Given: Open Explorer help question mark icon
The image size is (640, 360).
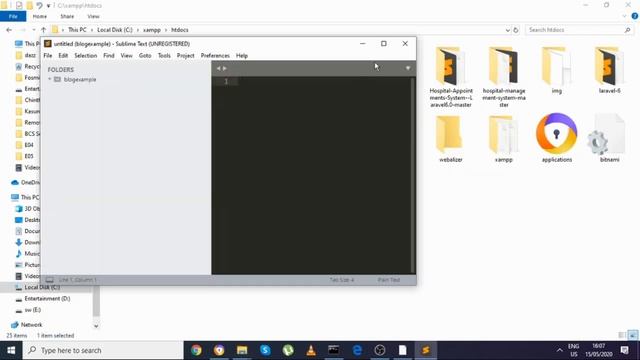Looking at the screenshot, I should tap(635, 16).
